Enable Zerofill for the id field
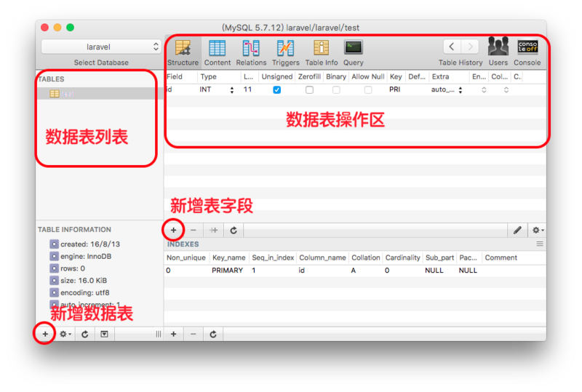Image resolution: width=582 pixels, height=392 pixels. click(309, 90)
